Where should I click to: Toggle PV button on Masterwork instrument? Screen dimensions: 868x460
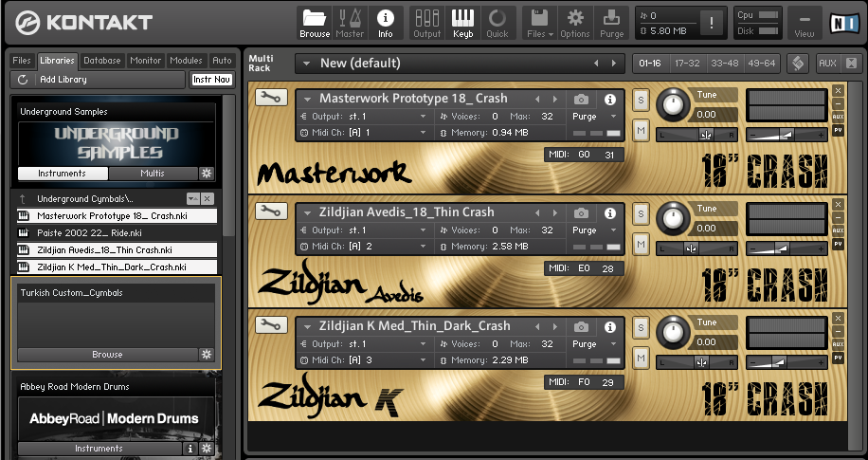coord(838,130)
